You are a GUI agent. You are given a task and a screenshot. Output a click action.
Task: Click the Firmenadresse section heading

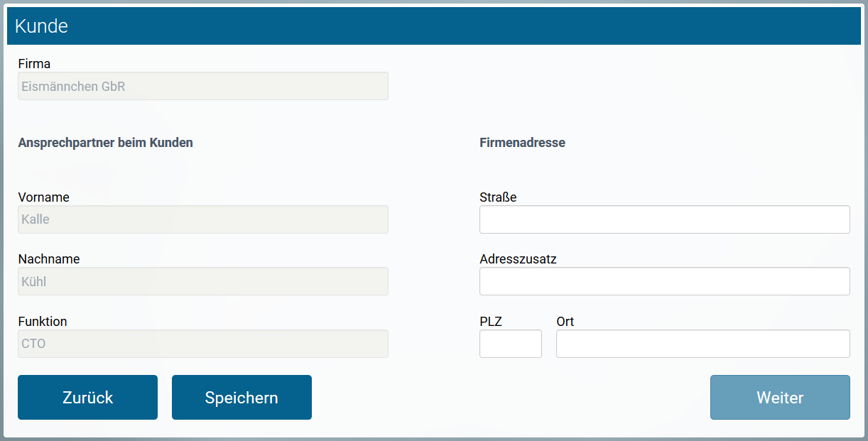522,142
